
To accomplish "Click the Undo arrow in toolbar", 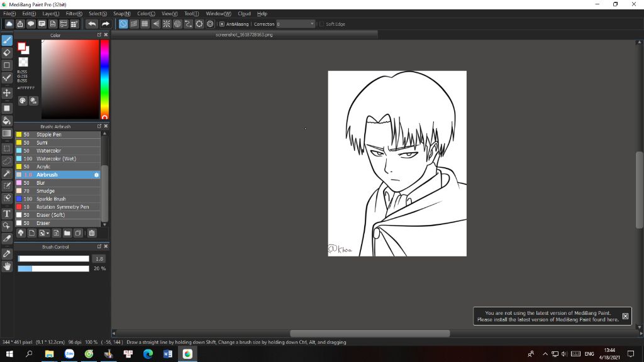I will point(92,24).
